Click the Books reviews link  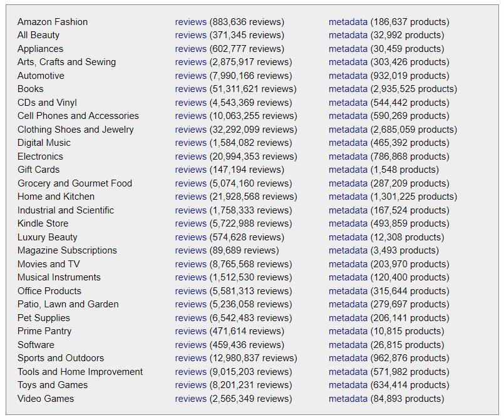click(190, 89)
